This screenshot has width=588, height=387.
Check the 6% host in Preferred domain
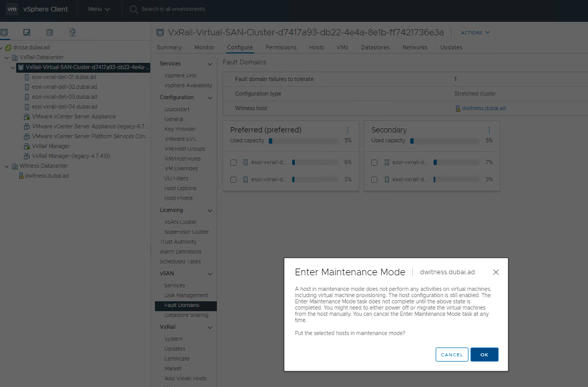tap(233, 163)
